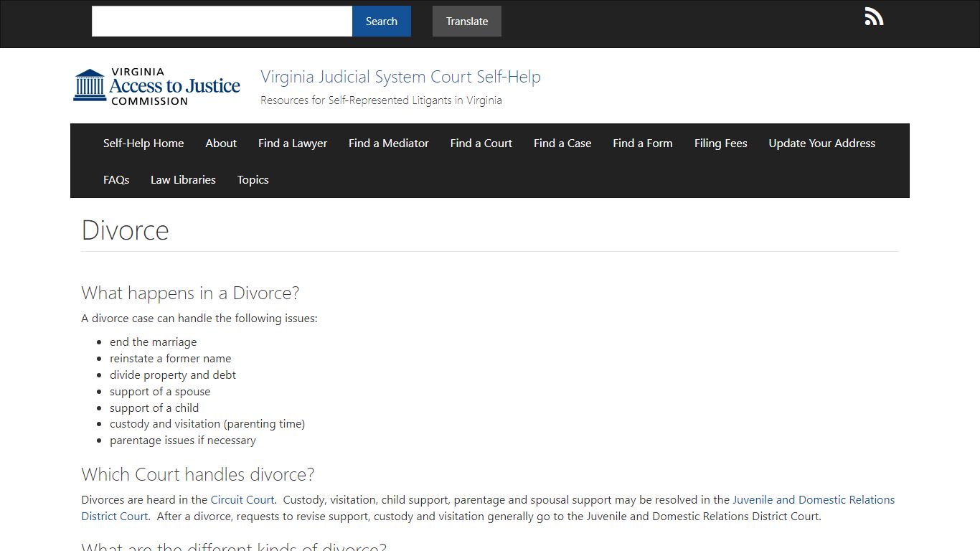Image resolution: width=980 pixels, height=551 pixels.
Task: Click 'parentage issues if necessary' list item
Action: point(183,441)
